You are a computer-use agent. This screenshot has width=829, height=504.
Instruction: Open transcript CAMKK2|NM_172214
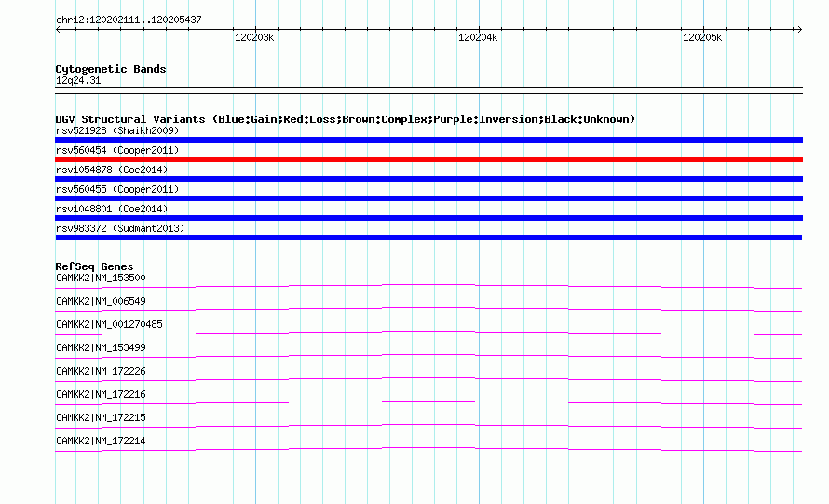point(101,441)
